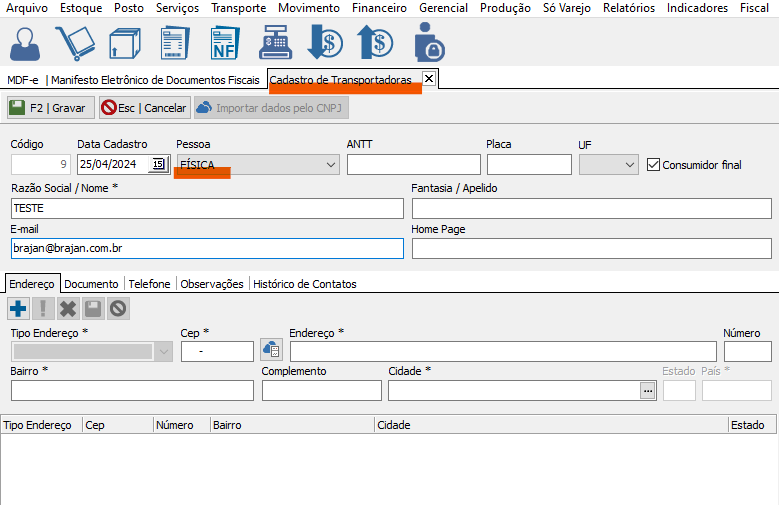Click the down-arrow dollar accounts icon
The image size is (779, 505).
coord(325,43)
